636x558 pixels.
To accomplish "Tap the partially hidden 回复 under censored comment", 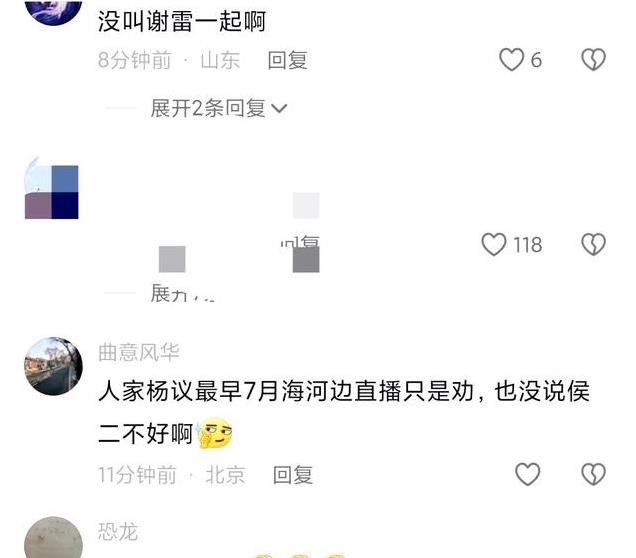I will (300, 242).
